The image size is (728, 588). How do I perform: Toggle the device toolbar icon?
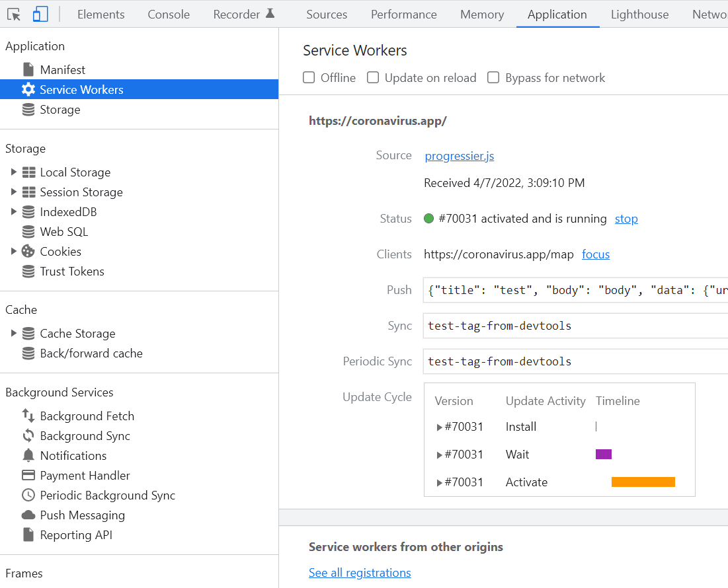click(40, 15)
